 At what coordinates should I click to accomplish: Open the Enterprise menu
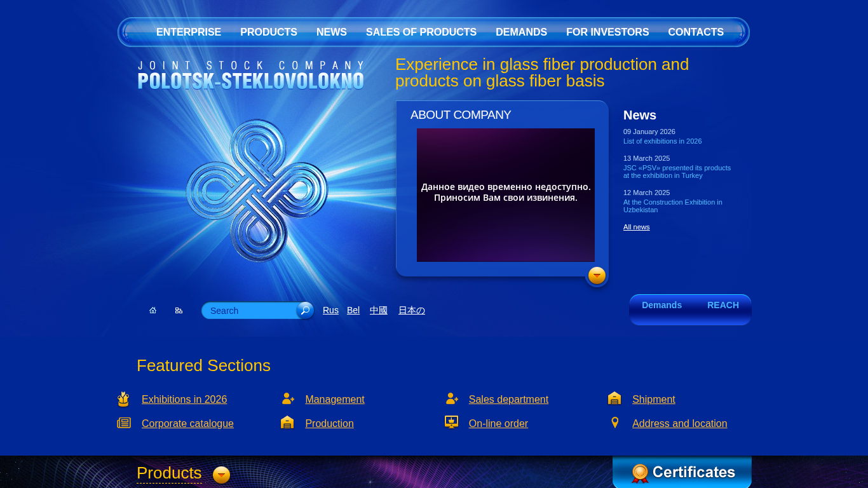pos(189,32)
